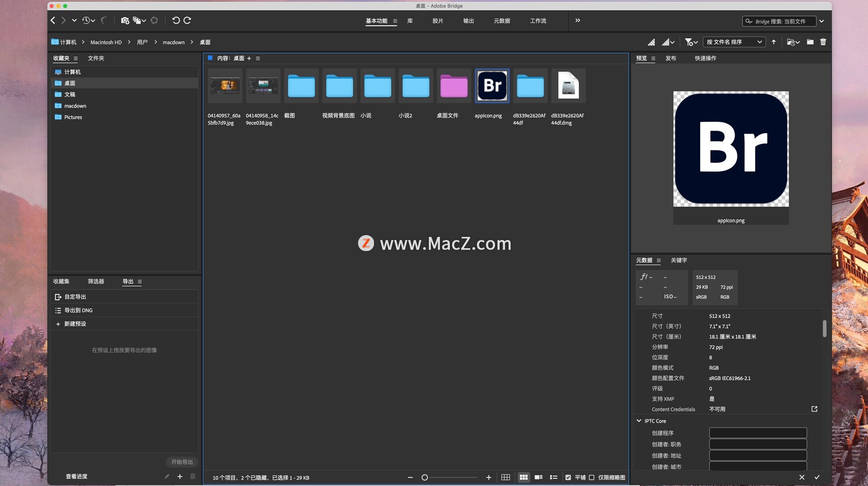Open 收藏夹 panel menu icon
The width and height of the screenshot is (868, 486).
tap(75, 58)
